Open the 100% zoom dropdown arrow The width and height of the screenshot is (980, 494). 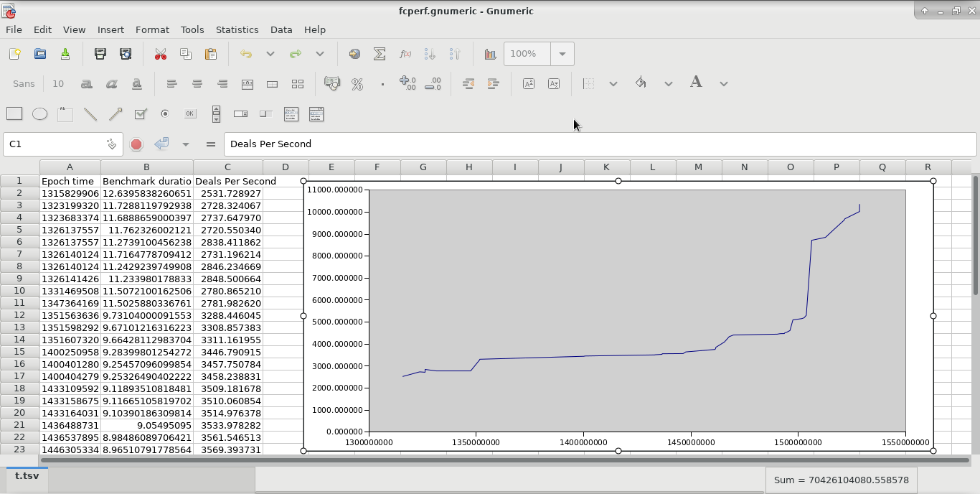562,54
